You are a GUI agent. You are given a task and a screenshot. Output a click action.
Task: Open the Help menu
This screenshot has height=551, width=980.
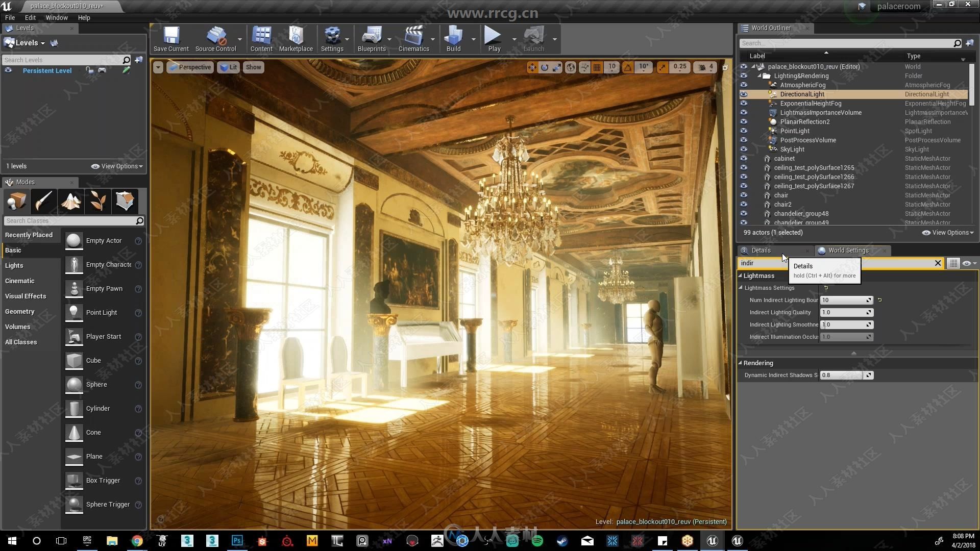(x=84, y=17)
